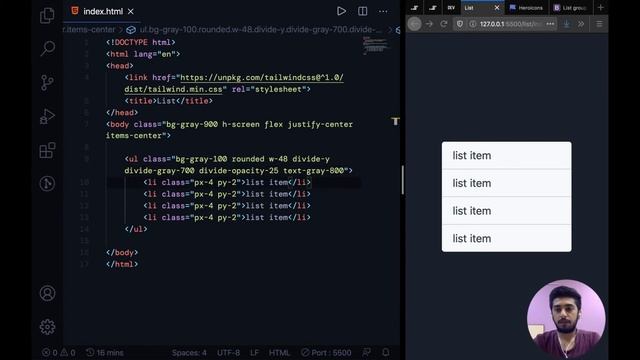Switch to the List browser tab
The width and height of the screenshot is (640, 360).
point(482,8)
